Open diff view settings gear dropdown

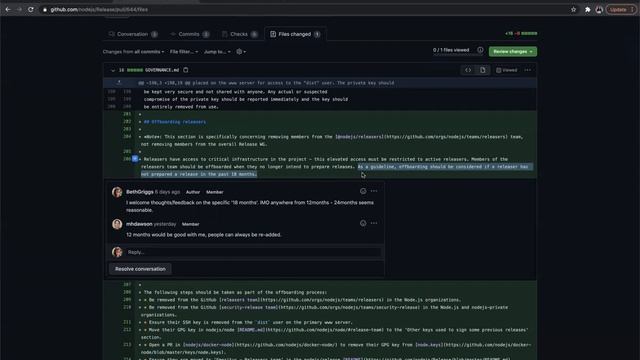[x=241, y=52]
